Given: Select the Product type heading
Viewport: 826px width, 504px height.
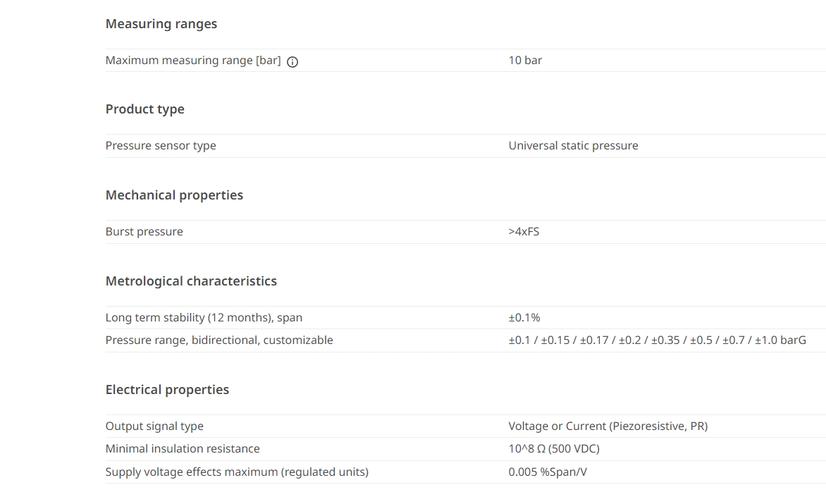Looking at the screenshot, I should coord(145,109).
